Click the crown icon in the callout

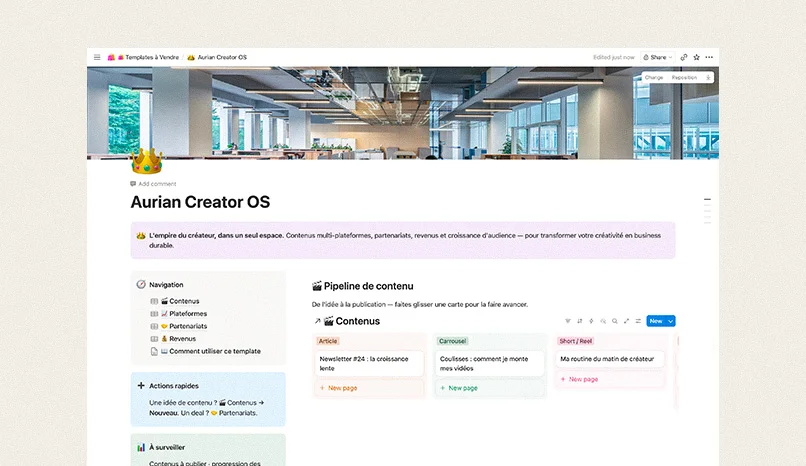pos(141,235)
